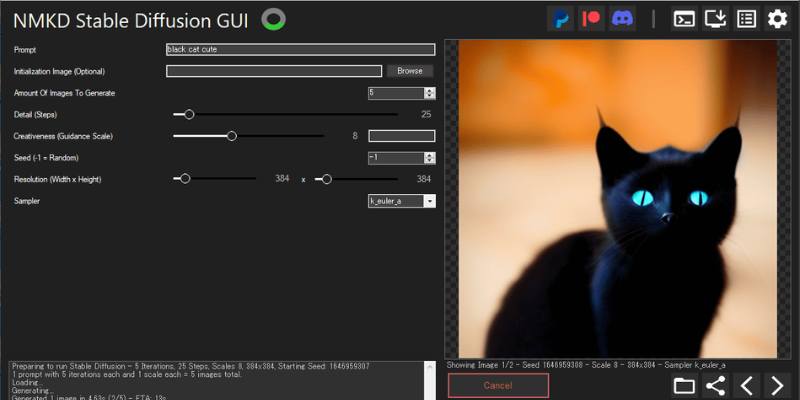The height and width of the screenshot is (400, 800).
Task: Click the Amount Of Images number field
Action: (x=396, y=93)
